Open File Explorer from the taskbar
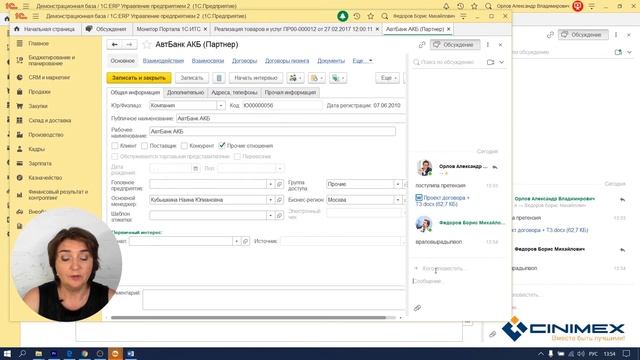 pyautogui.click(x=38, y=353)
